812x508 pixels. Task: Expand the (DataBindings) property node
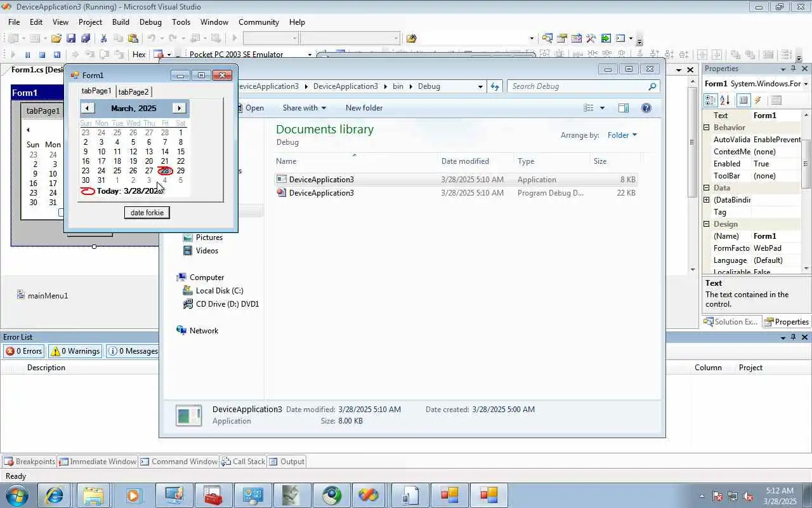tap(707, 200)
